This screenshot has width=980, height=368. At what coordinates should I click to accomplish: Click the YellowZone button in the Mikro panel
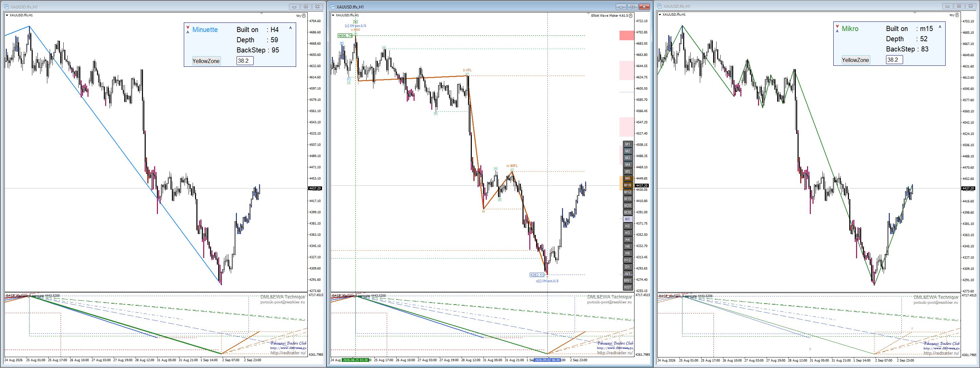point(856,60)
